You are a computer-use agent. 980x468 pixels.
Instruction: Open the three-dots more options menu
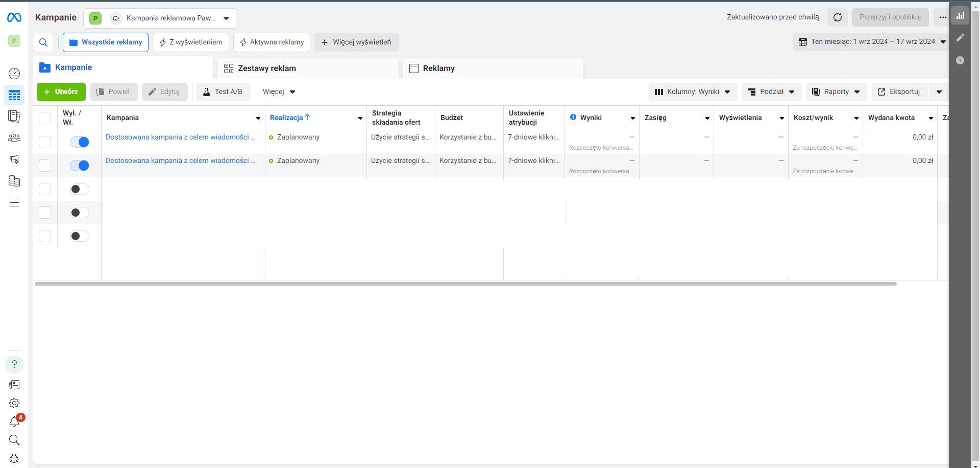tap(942, 17)
